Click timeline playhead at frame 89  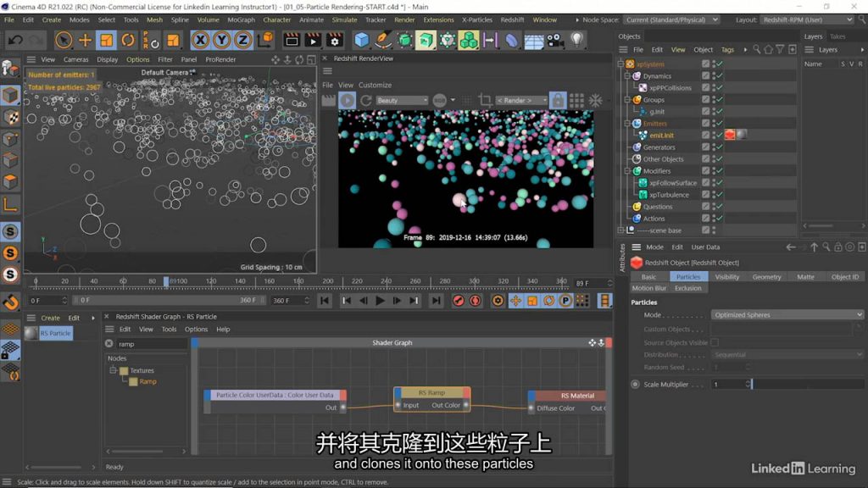click(166, 281)
